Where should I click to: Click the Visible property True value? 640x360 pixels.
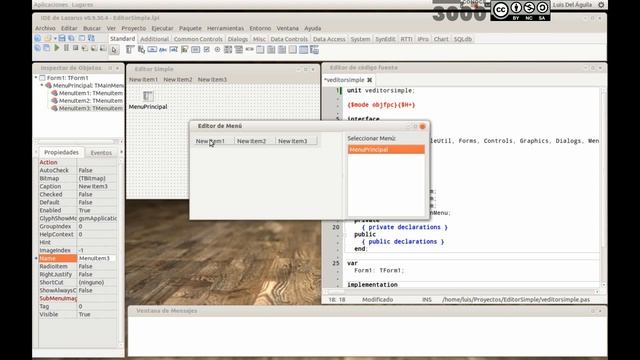click(x=97, y=314)
